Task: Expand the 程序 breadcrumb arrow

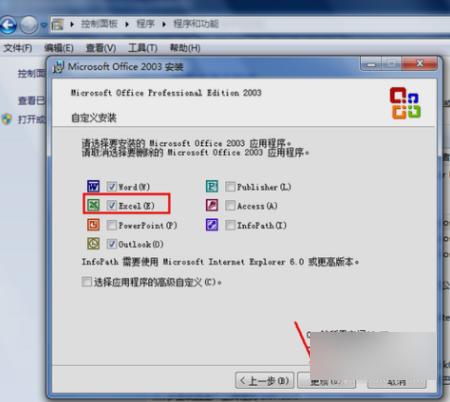Action: pyautogui.click(x=164, y=24)
